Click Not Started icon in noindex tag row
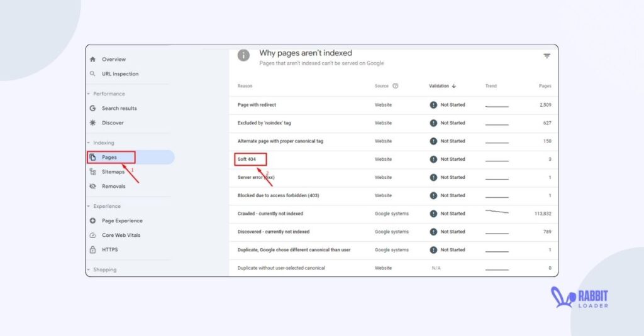This screenshot has width=644, height=336. (x=433, y=123)
